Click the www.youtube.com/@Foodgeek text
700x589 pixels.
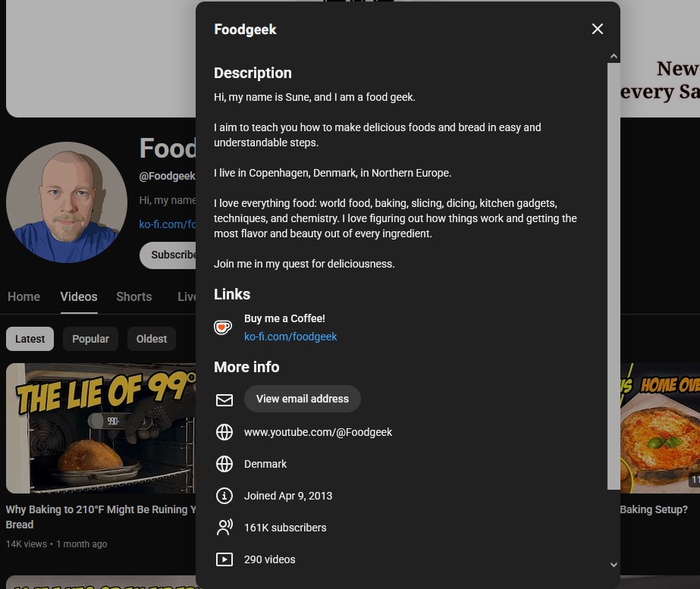[x=318, y=432]
